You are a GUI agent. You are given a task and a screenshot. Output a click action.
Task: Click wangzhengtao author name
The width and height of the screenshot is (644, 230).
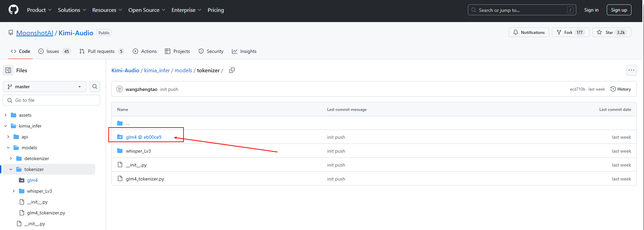(142, 89)
